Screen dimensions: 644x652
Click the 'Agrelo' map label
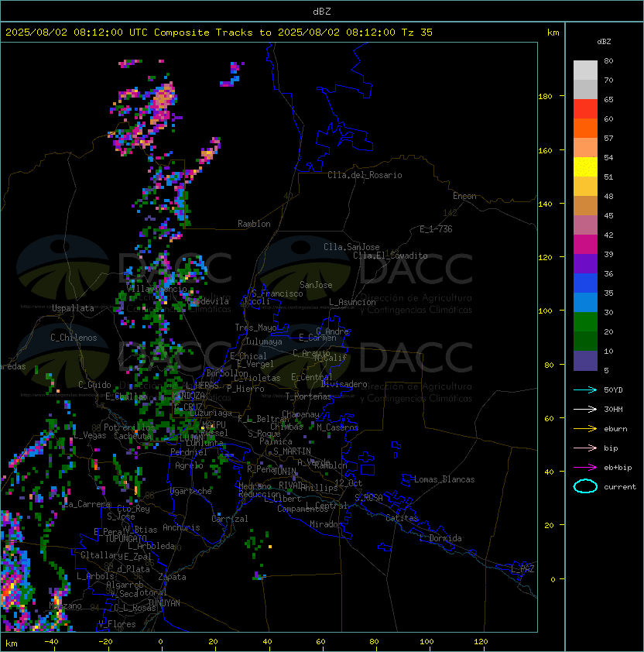189,465
